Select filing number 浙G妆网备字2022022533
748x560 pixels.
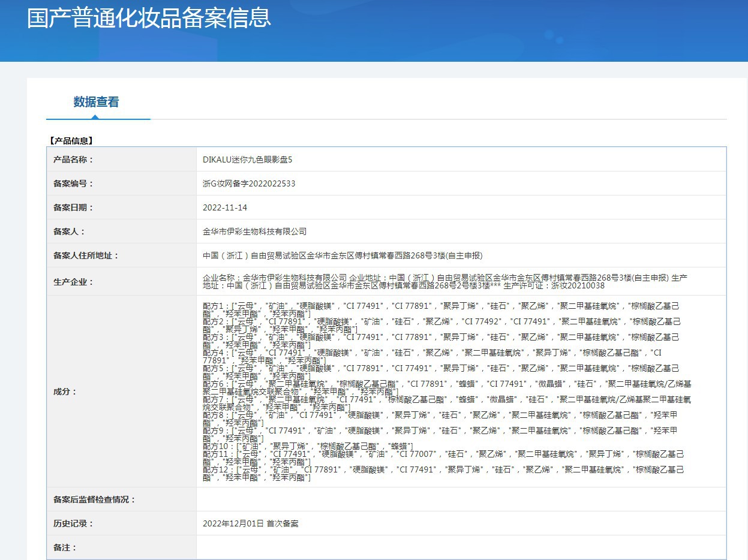(249, 183)
